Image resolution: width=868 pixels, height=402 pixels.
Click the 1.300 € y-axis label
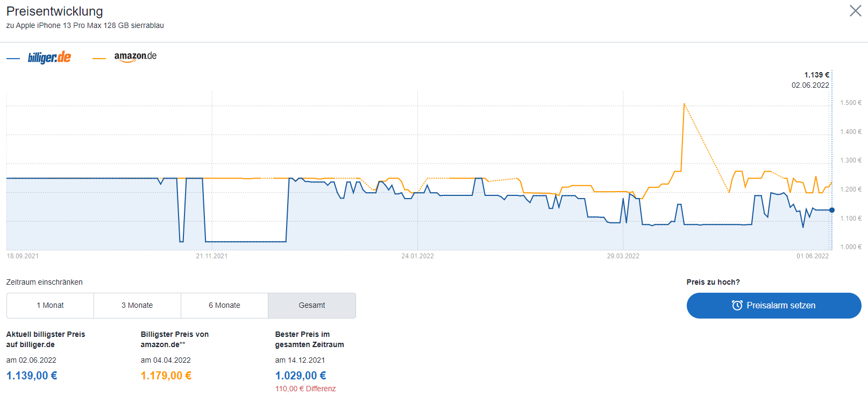point(851,160)
